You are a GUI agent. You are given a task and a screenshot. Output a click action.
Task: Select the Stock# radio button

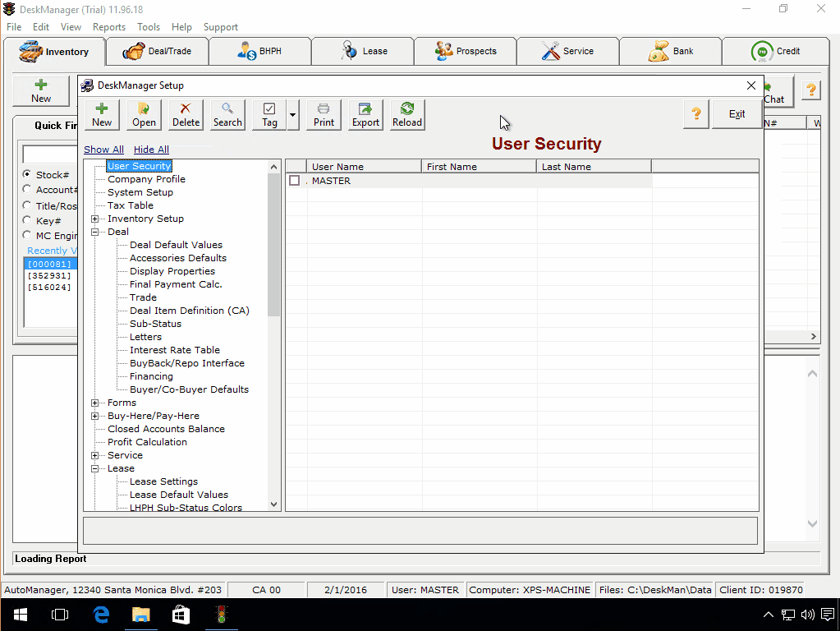[x=27, y=174]
